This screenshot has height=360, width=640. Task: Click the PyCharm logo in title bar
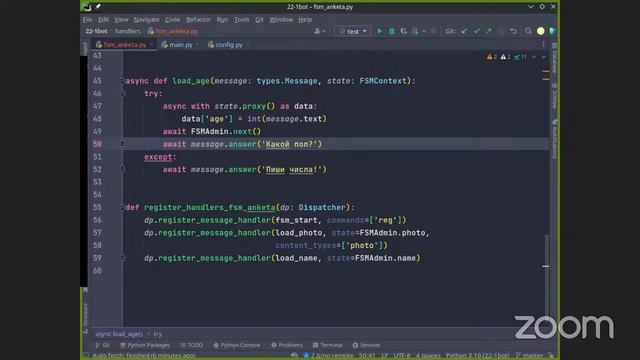[x=86, y=7]
